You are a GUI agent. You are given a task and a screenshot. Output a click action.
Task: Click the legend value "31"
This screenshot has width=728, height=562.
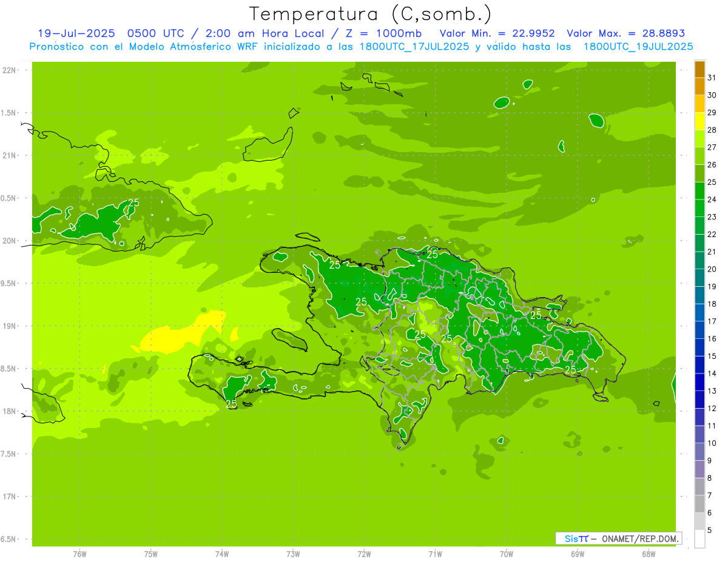(712, 78)
